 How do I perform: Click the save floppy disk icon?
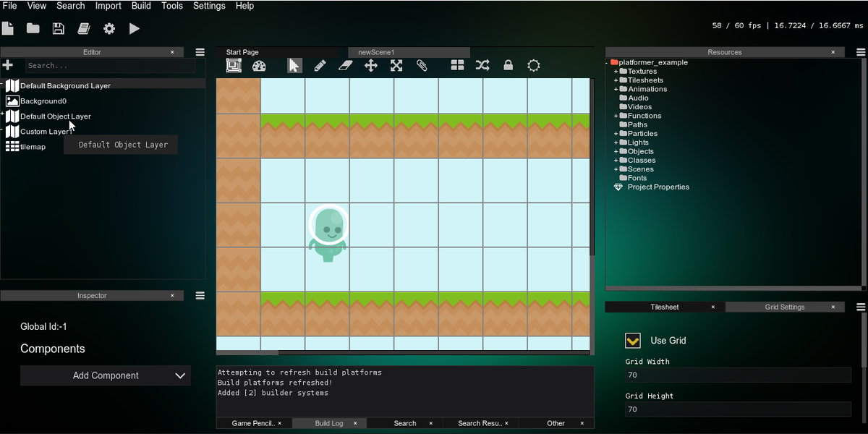click(59, 29)
